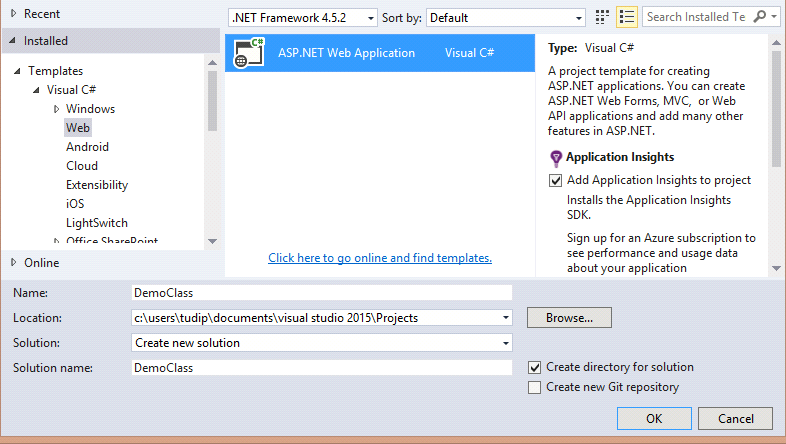The width and height of the screenshot is (786, 444).
Task: Click the OK button
Action: (x=654, y=418)
